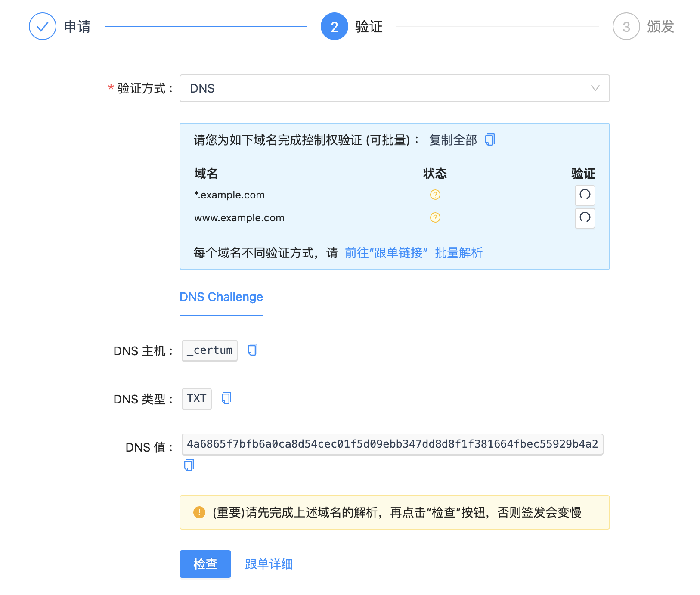
Task: Click step 3 颁发 indicator
Action: [626, 27]
